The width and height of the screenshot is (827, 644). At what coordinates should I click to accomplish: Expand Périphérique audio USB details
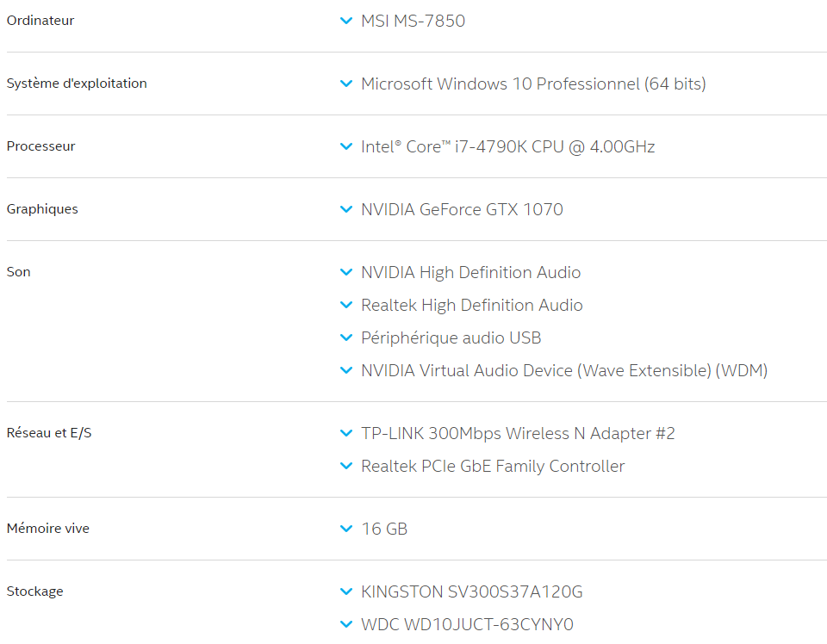pos(346,337)
